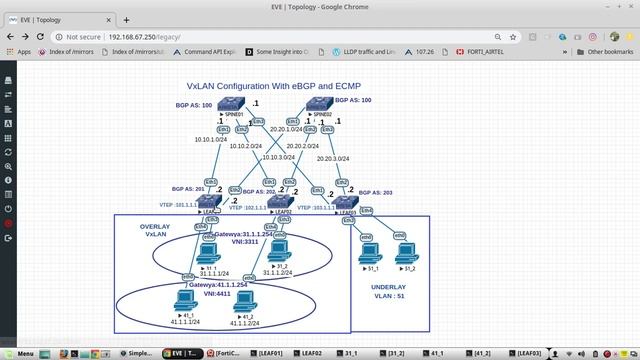Image resolution: width=640 pixels, height=360 pixels.
Task: Click the 'VxLAN Configuration With eBGP and ECMP' title
Action: coord(274,86)
